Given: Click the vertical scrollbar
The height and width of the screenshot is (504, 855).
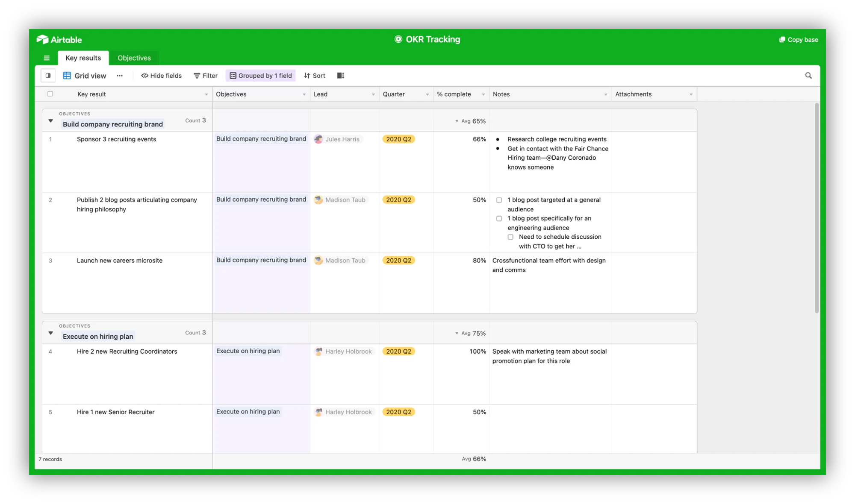Looking at the screenshot, I should (817, 208).
